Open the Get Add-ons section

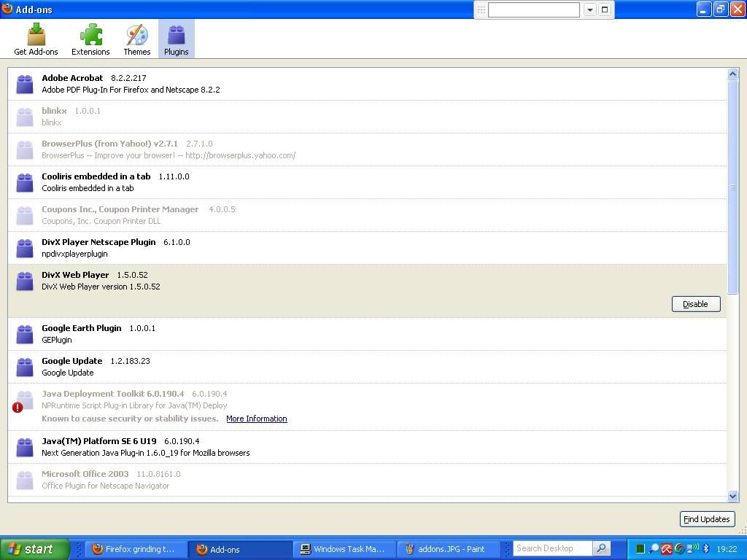click(36, 39)
